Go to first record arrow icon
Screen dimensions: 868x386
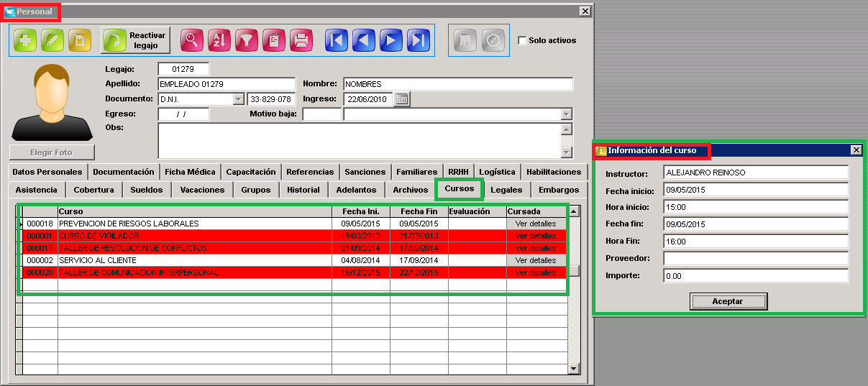click(337, 40)
